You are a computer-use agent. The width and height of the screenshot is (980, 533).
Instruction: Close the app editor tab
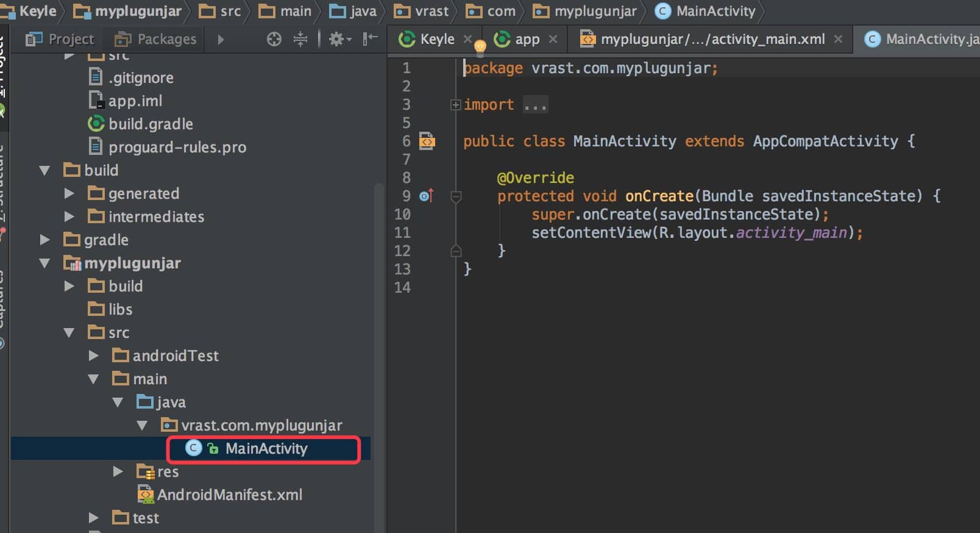pos(553,38)
